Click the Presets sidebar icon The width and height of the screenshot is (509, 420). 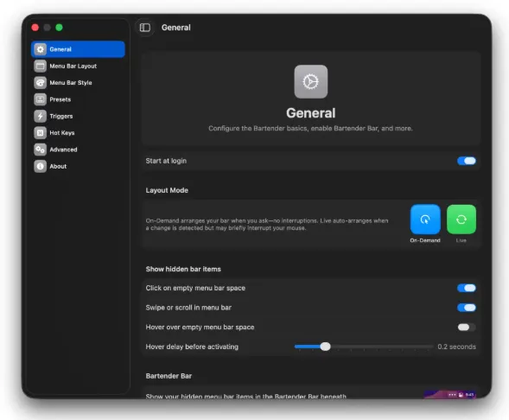pos(41,99)
